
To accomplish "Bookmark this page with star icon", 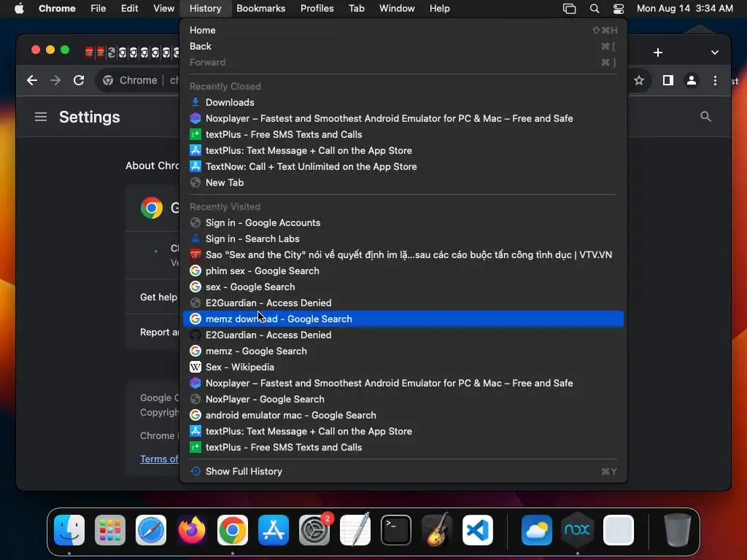I will [x=639, y=80].
